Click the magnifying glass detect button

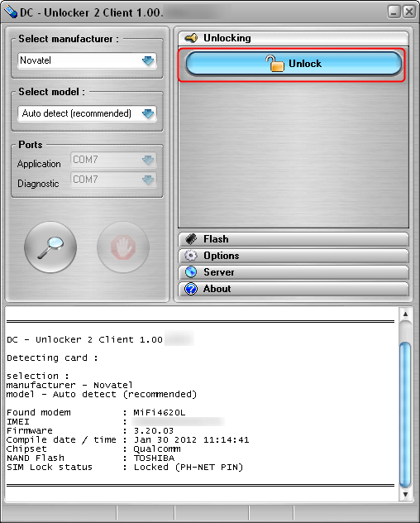50,247
